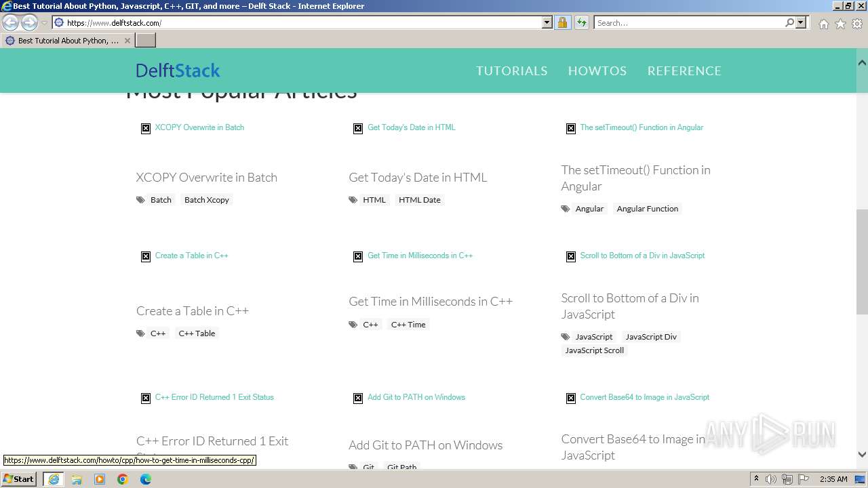Viewport: 868px width, 488px height.
Task: Open the TUTORIALS menu
Action: 511,70
